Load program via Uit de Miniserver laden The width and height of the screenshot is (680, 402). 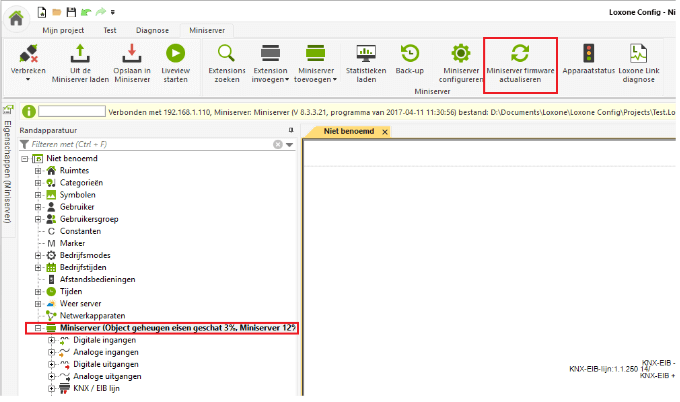click(x=82, y=54)
